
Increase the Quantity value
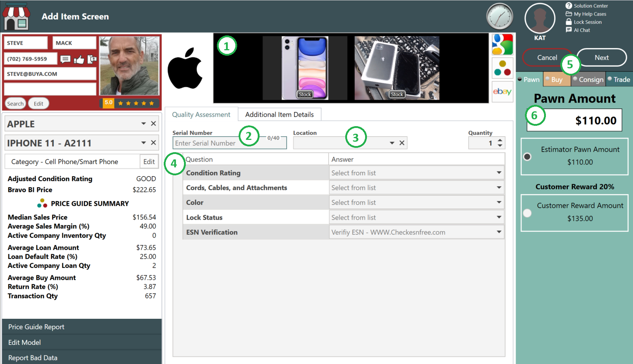500,140
